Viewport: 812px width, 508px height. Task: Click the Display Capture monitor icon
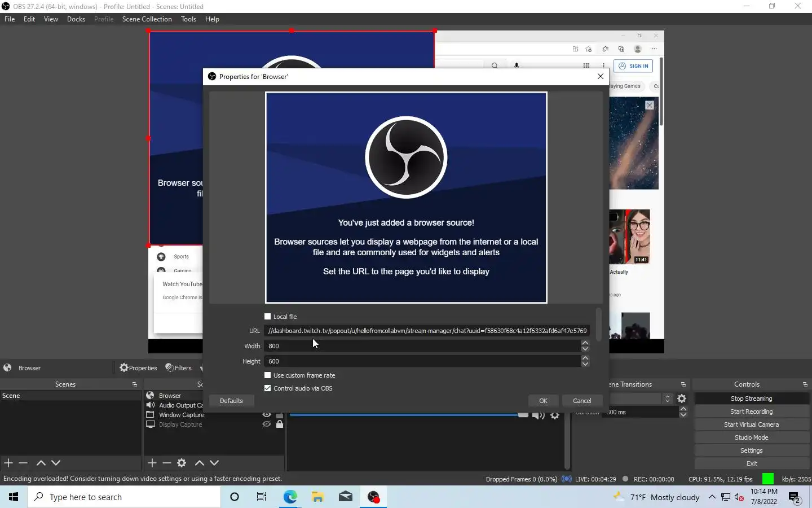151,424
